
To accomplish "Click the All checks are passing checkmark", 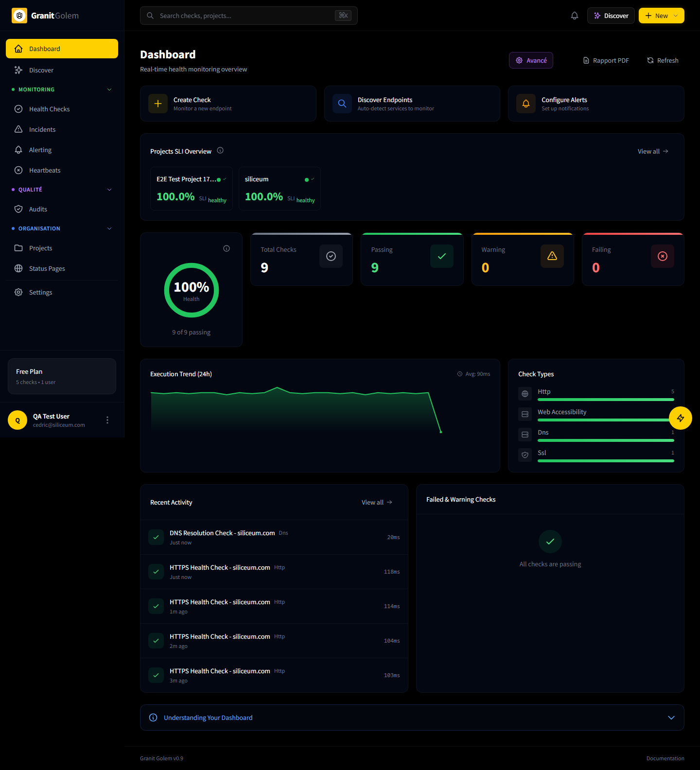I will (x=550, y=542).
